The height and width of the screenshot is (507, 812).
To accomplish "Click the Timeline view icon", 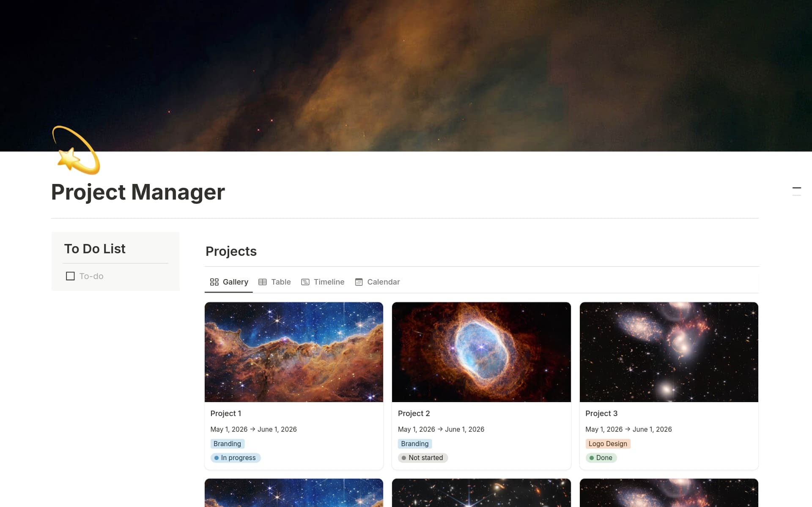I will [305, 282].
